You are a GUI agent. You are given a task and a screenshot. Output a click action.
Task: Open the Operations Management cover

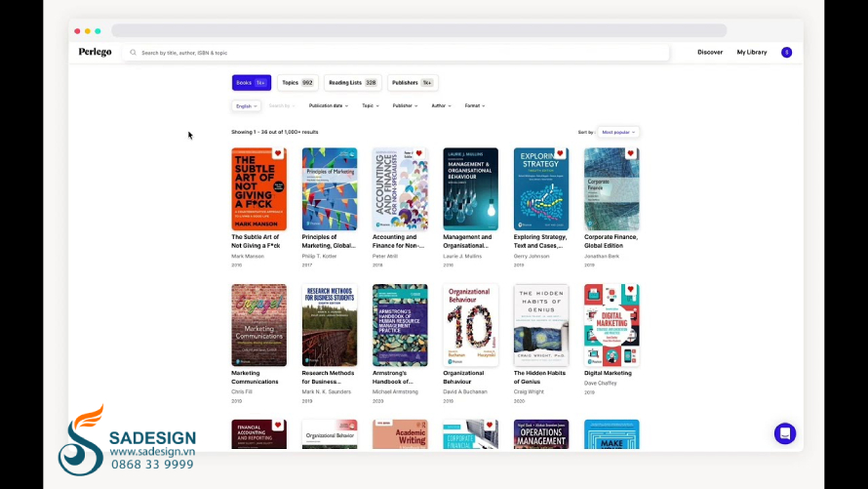(541, 434)
